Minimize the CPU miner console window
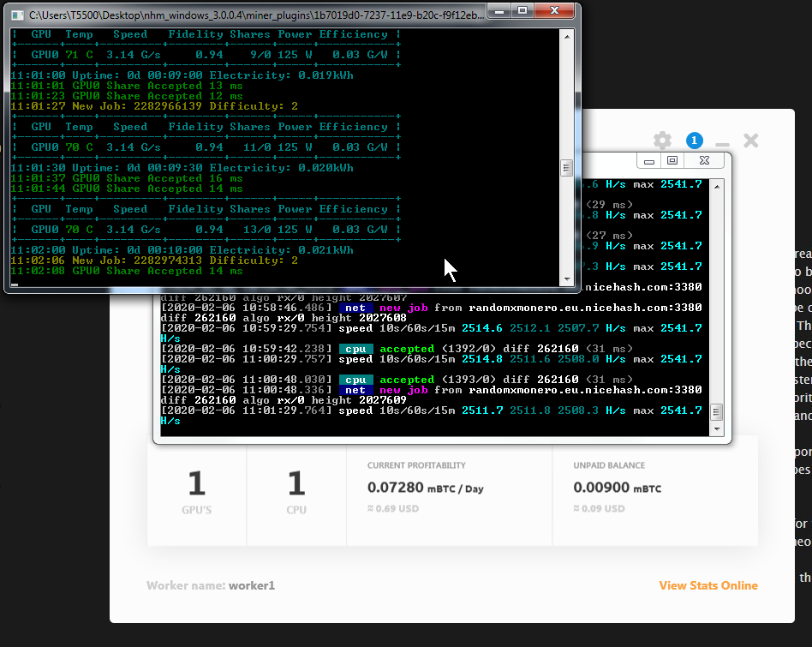Image resolution: width=812 pixels, height=647 pixels. (x=651, y=160)
